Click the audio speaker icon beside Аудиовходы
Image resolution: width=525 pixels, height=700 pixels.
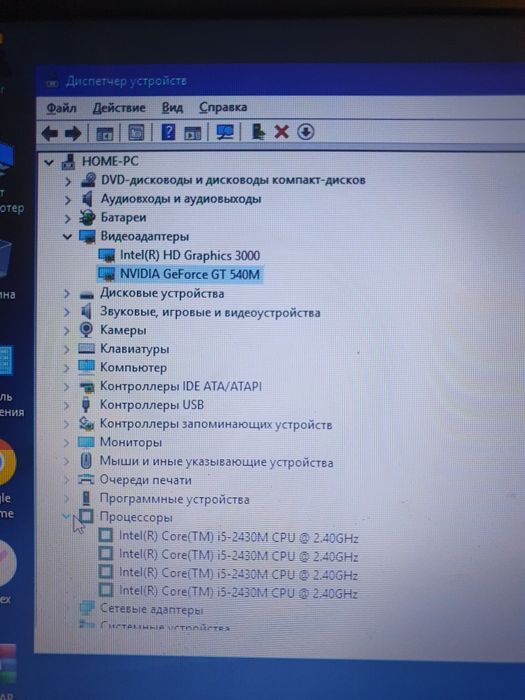coord(88,199)
